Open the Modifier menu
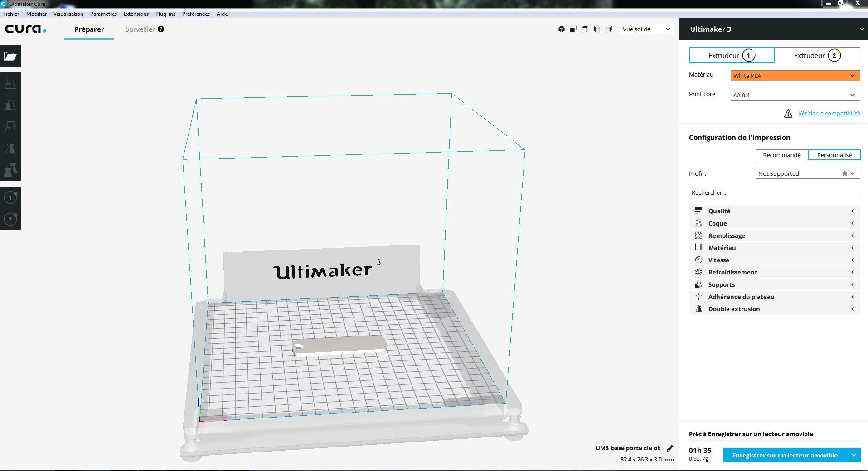The image size is (868, 471). (36, 14)
